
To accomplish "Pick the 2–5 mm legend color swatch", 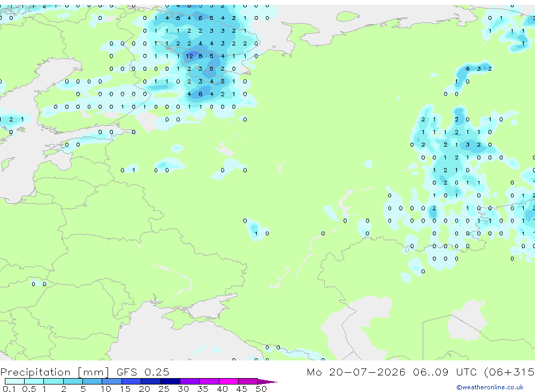I will tap(73, 381).
